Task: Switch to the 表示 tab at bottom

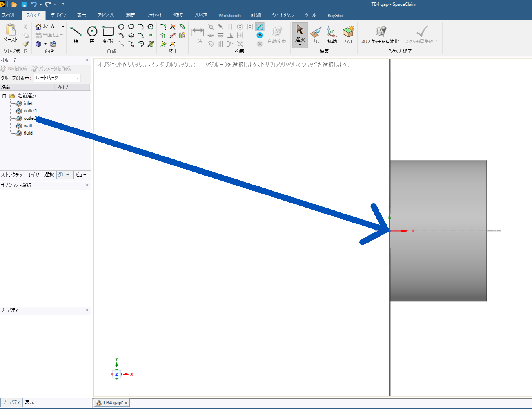Action: [30, 402]
